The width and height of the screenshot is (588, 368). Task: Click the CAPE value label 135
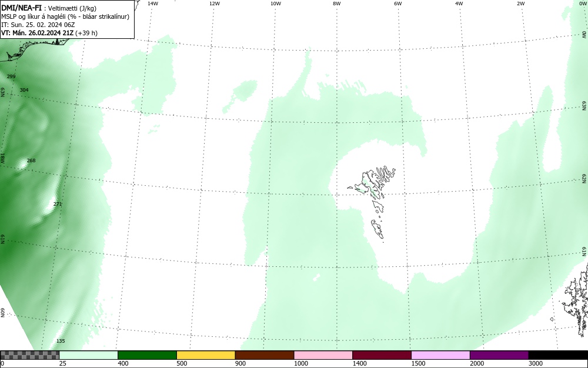pos(61,341)
